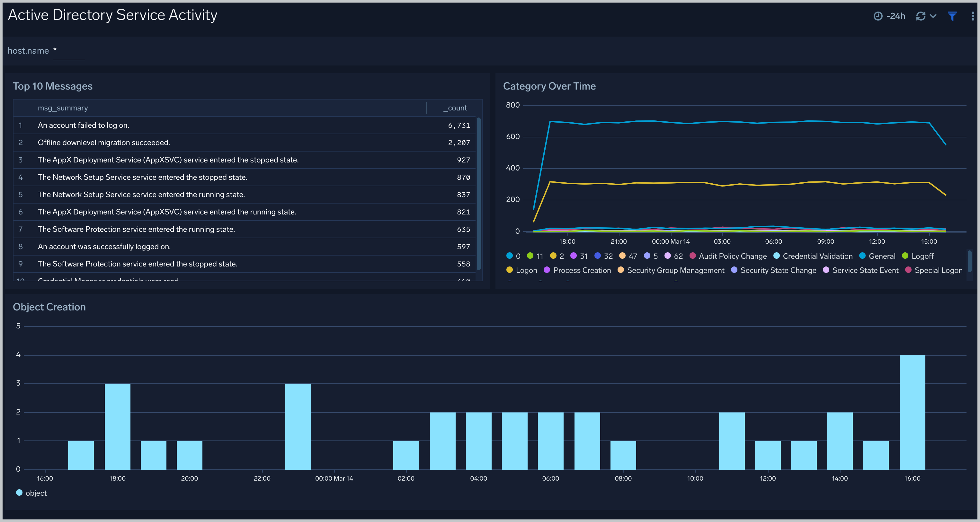Toggle the '11' series in legend
This screenshot has width=980, height=522.
[x=535, y=256]
